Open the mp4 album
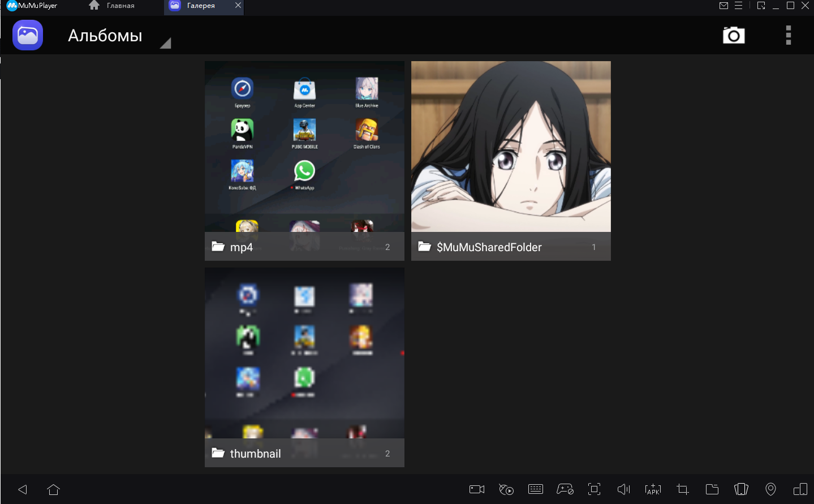This screenshot has width=814, height=504. click(x=304, y=161)
